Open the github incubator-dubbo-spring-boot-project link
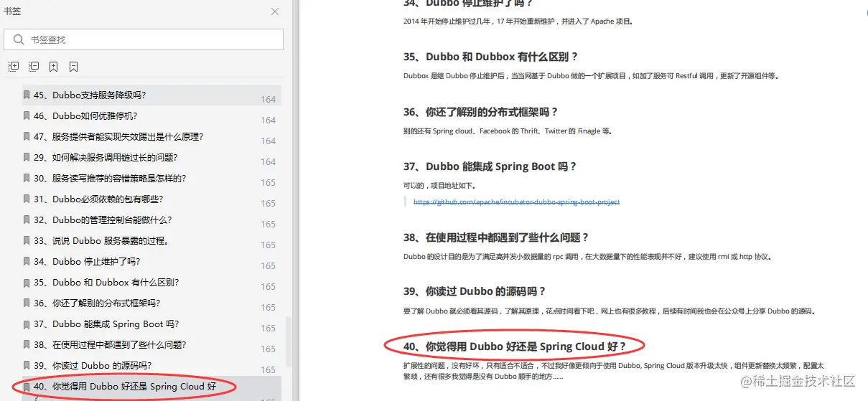The image size is (868, 401). pos(516,202)
